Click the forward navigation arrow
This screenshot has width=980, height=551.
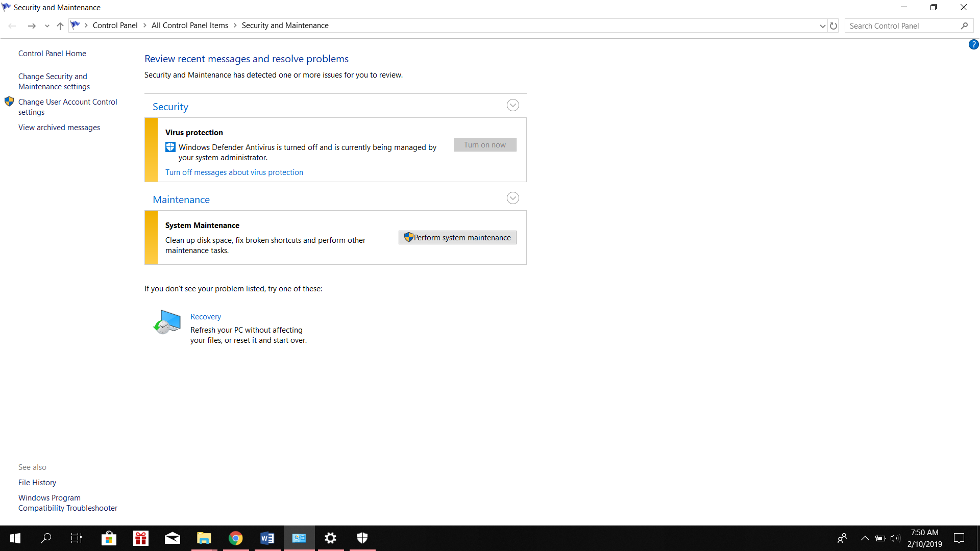point(32,26)
